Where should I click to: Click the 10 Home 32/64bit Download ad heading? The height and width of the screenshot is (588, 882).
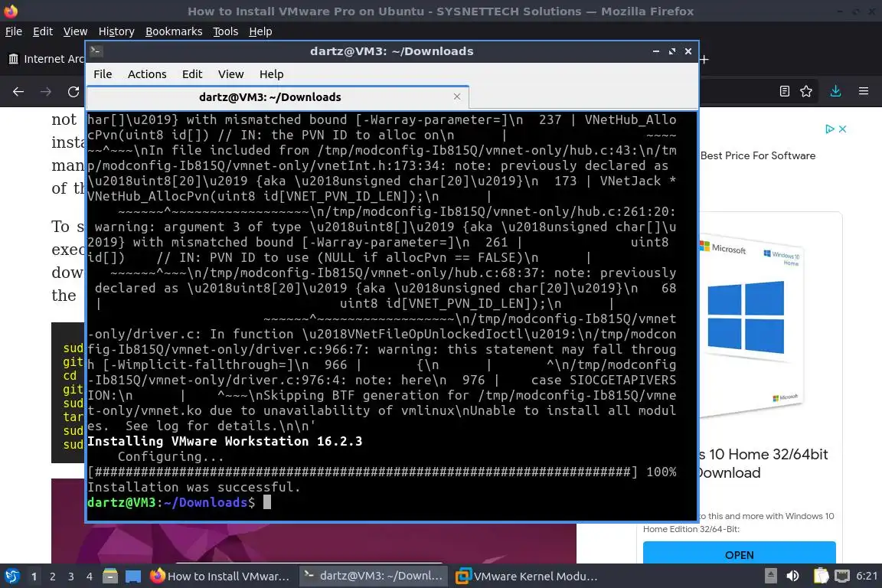click(x=763, y=463)
